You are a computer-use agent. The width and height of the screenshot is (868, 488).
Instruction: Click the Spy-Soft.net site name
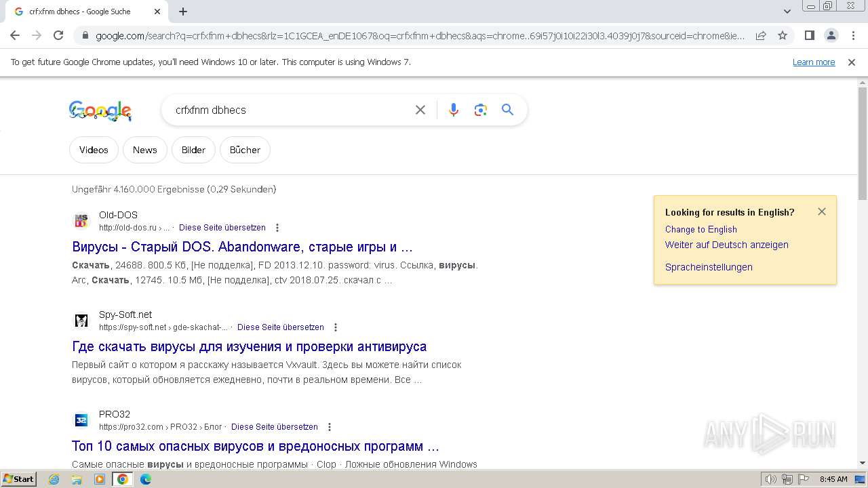[125, 314]
